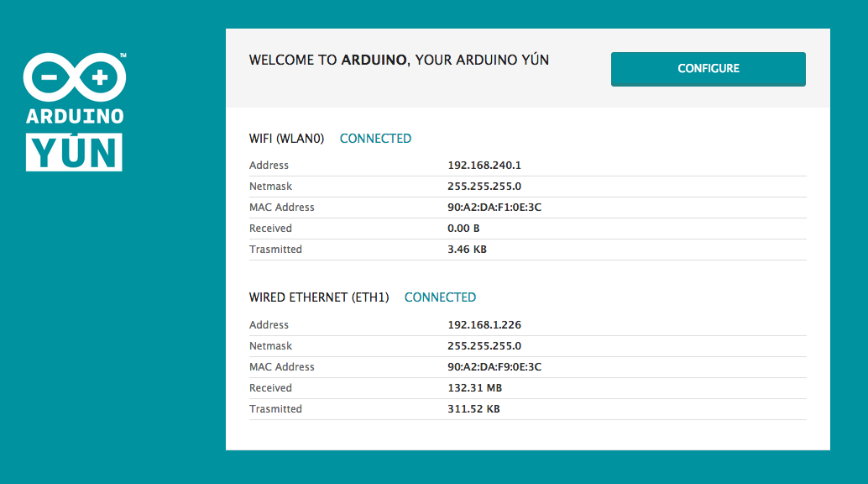This screenshot has width=868, height=484.
Task: Select Ethernet received value 132.31 MB
Action: click(x=474, y=388)
